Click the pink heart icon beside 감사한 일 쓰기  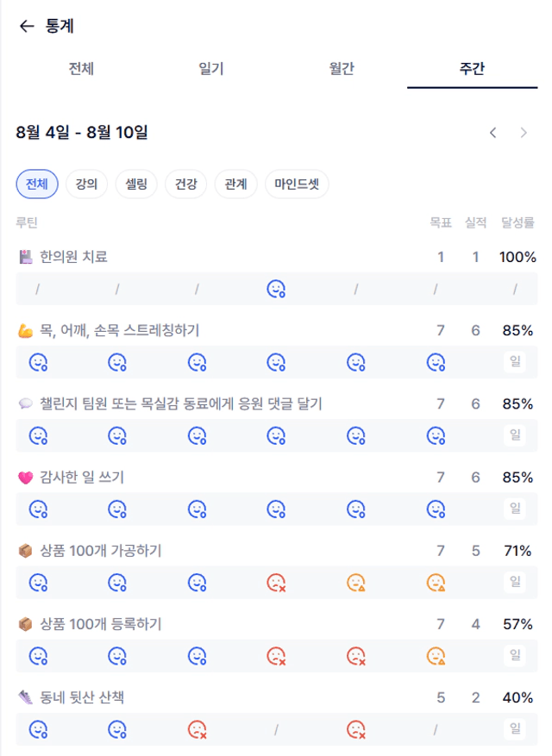25,478
